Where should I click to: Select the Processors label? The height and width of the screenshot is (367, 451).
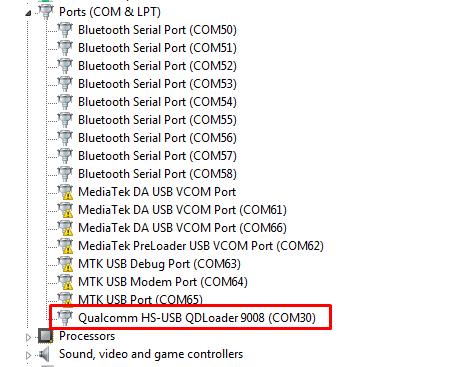(87, 336)
